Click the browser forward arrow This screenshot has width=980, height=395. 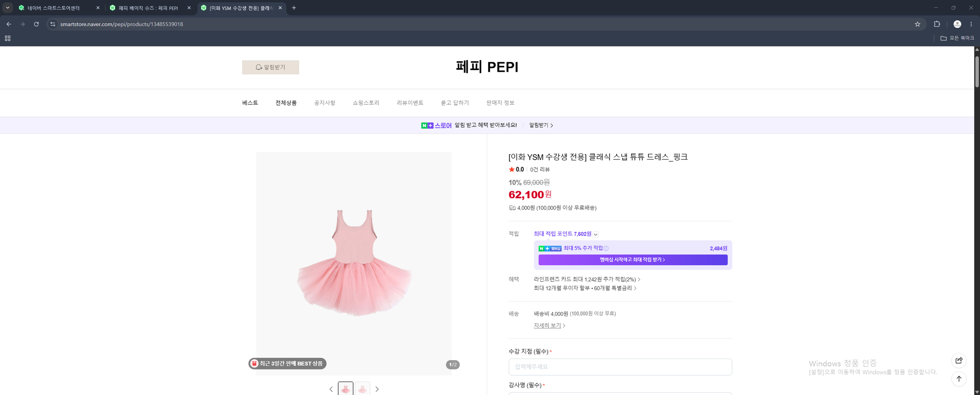22,24
